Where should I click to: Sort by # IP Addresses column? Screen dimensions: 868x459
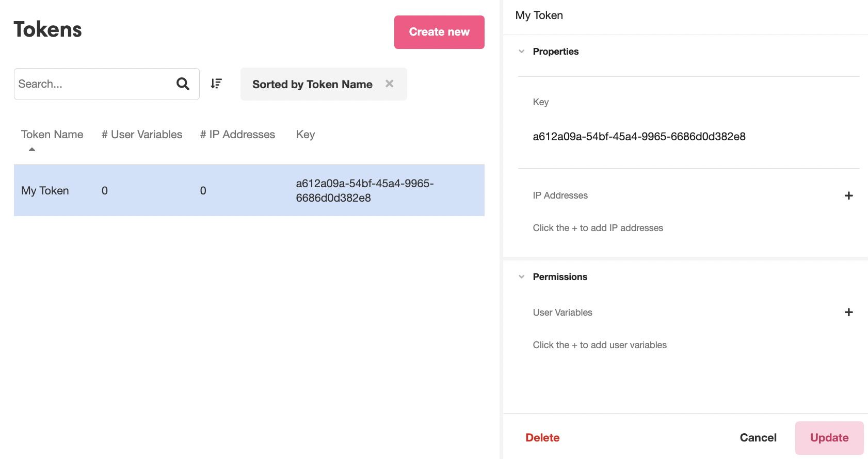237,135
